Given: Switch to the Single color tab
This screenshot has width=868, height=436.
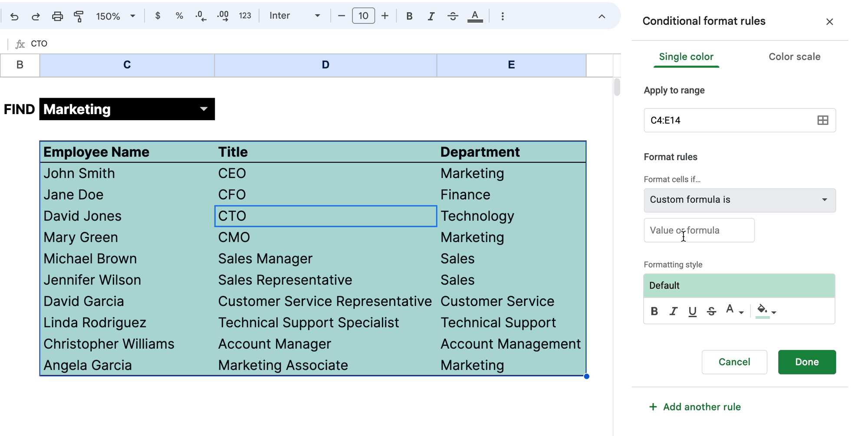Looking at the screenshot, I should pos(686,57).
